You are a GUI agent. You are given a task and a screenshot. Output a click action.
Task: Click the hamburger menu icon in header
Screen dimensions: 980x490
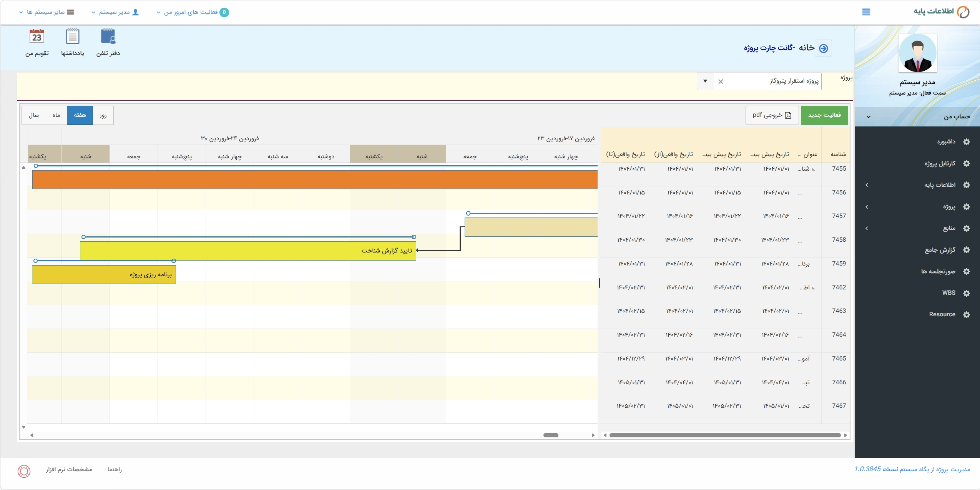click(866, 12)
